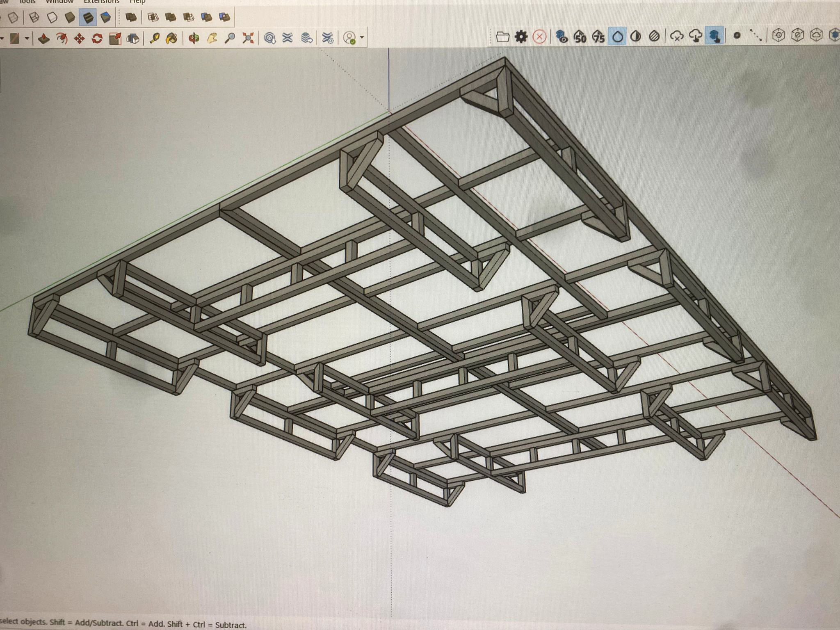The image size is (840, 630).
Task: Toggle the highlighted Shaded With Textures style
Action: 88,17
